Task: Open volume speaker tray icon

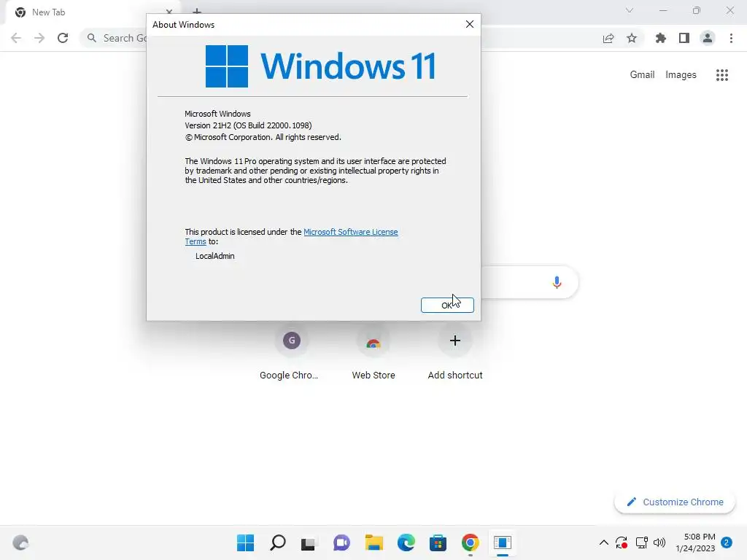Action: (659, 542)
